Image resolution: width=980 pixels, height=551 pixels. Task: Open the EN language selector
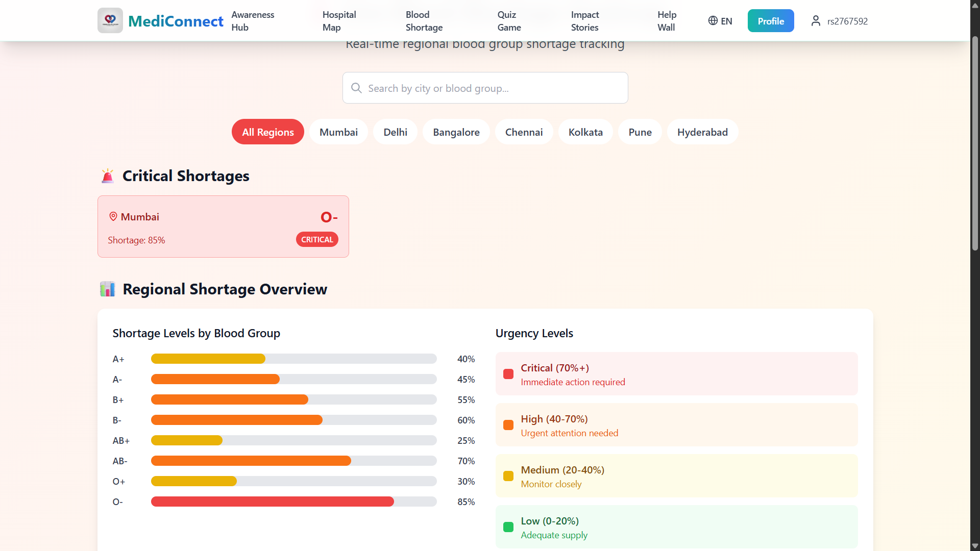point(726,21)
